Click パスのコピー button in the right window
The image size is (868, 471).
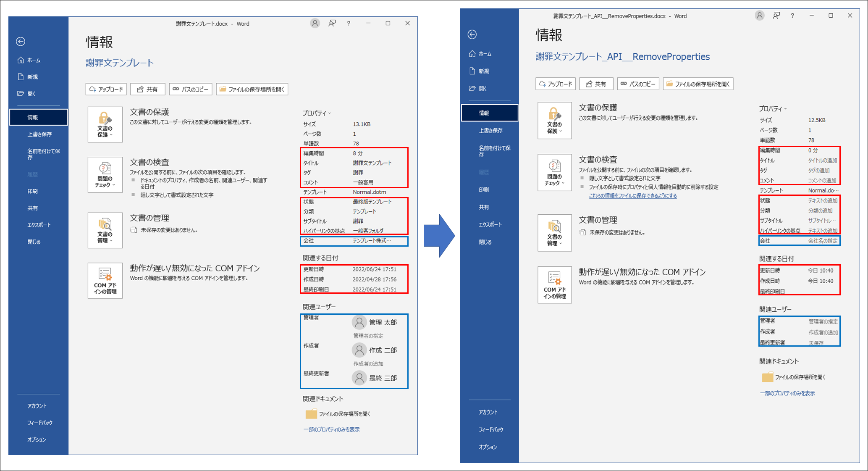pyautogui.click(x=638, y=84)
